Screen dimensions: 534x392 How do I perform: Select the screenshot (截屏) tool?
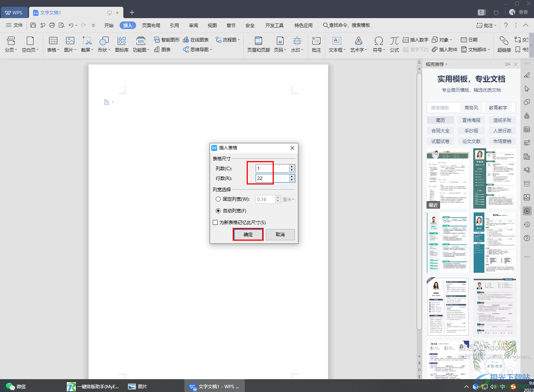[x=87, y=44]
